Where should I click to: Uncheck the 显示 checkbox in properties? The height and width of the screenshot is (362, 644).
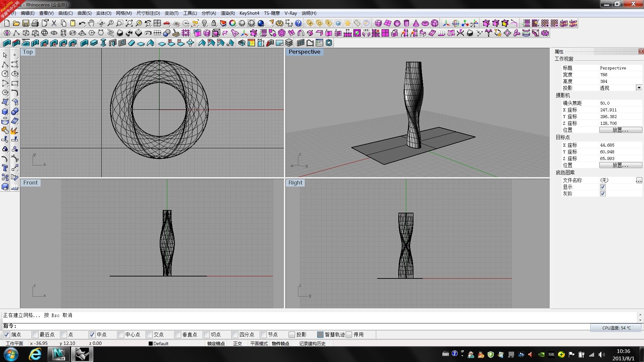click(603, 187)
